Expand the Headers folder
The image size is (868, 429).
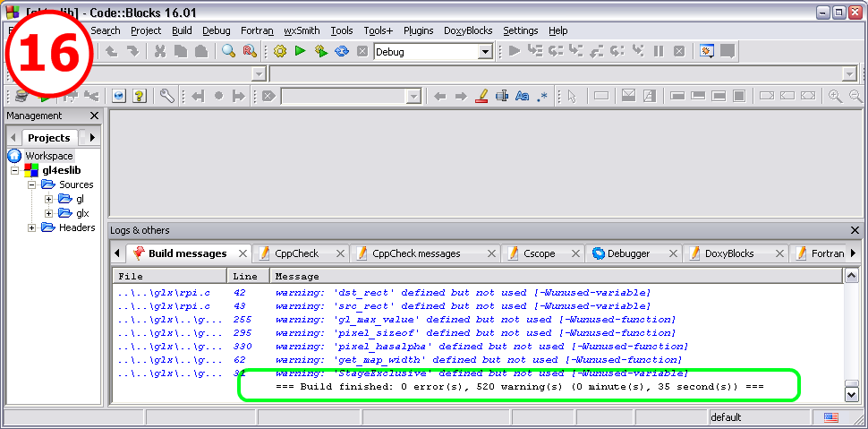click(x=31, y=227)
